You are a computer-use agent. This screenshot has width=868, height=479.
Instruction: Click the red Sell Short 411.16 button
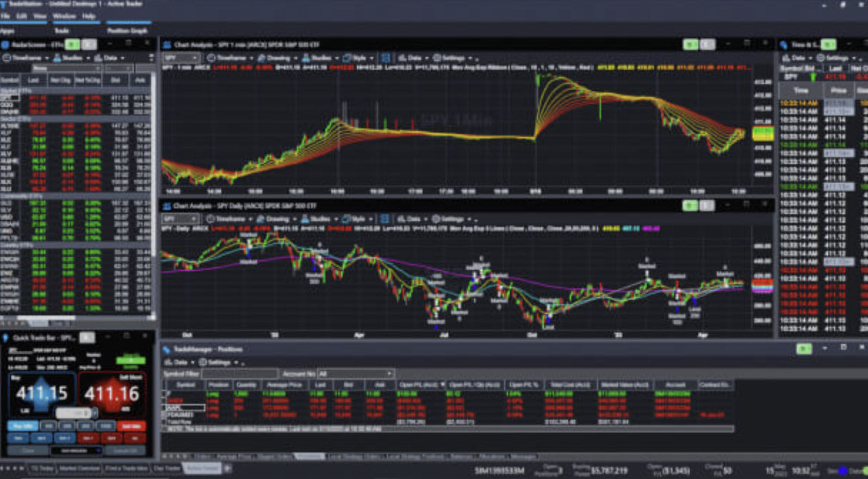pyautogui.click(x=111, y=393)
